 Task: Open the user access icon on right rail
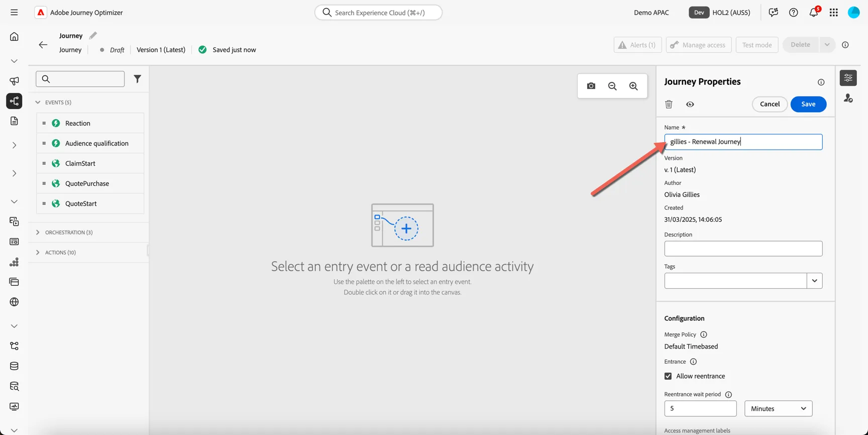coord(848,98)
